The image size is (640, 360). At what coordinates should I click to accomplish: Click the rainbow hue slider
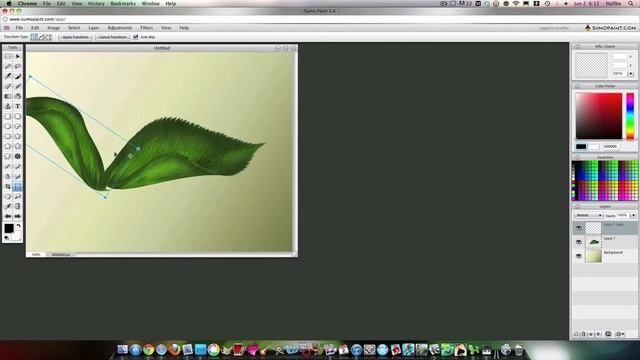pyautogui.click(x=630, y=116)
